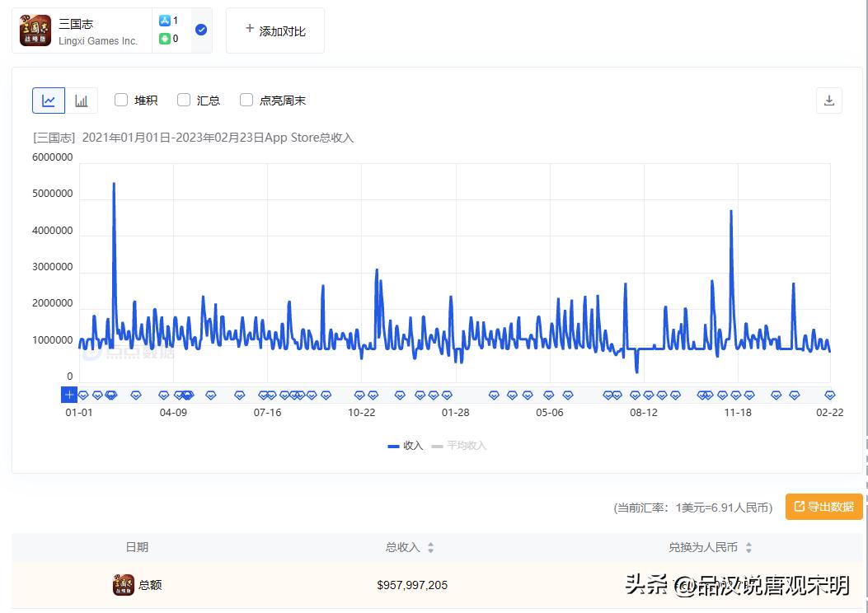Enable the 汇总 checkbox
This screenshot has height=613, width=868.
pos(184,100)
